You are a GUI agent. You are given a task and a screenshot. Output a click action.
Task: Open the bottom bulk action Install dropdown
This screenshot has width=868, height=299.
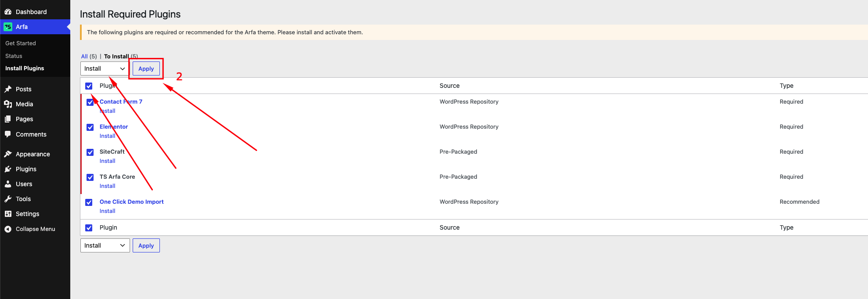pyautogui.click(x=105, y=245)
